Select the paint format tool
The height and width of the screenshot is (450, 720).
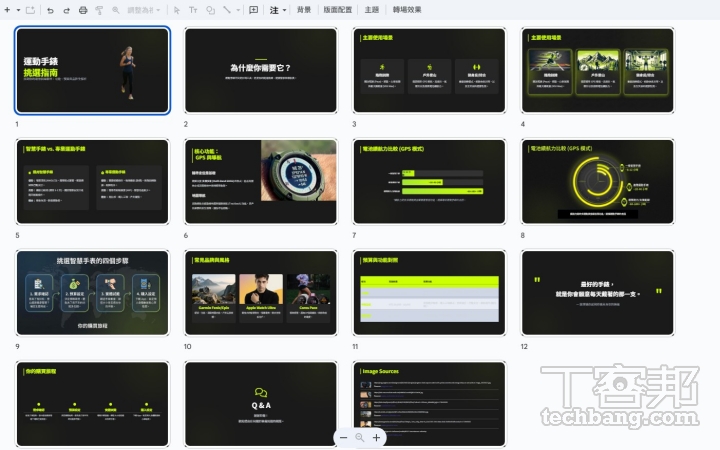click(x=99, y=10)
